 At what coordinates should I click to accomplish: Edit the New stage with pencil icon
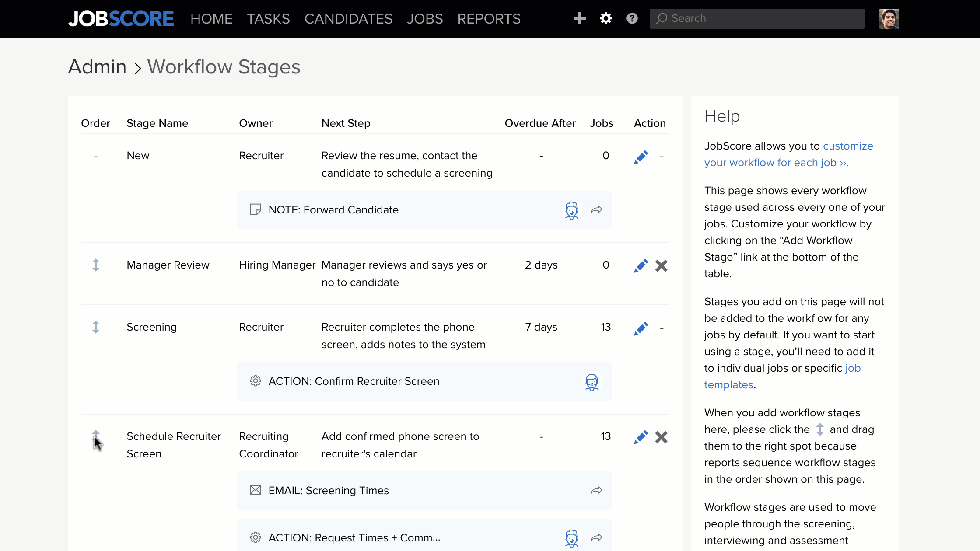tap(641, 157)
